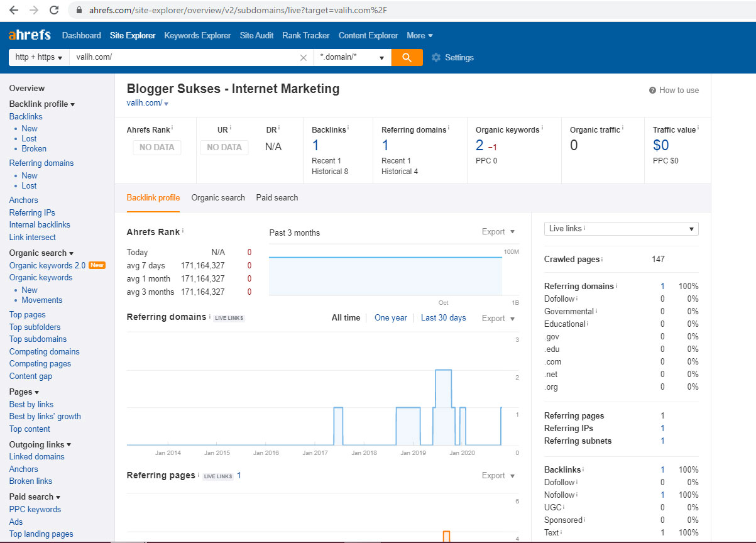Open Organic keywords 2.0 in the sidebar
This screenshot has height=543, width=756.
coord(47,266)
